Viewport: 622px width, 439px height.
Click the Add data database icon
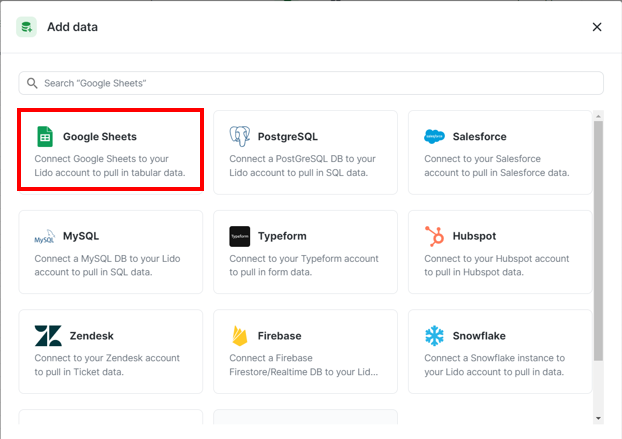point(27,27)
